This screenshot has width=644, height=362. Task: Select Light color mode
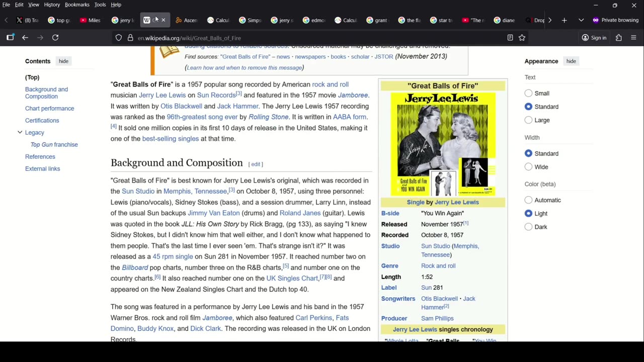pyautogui.click(x=528, y=213)
